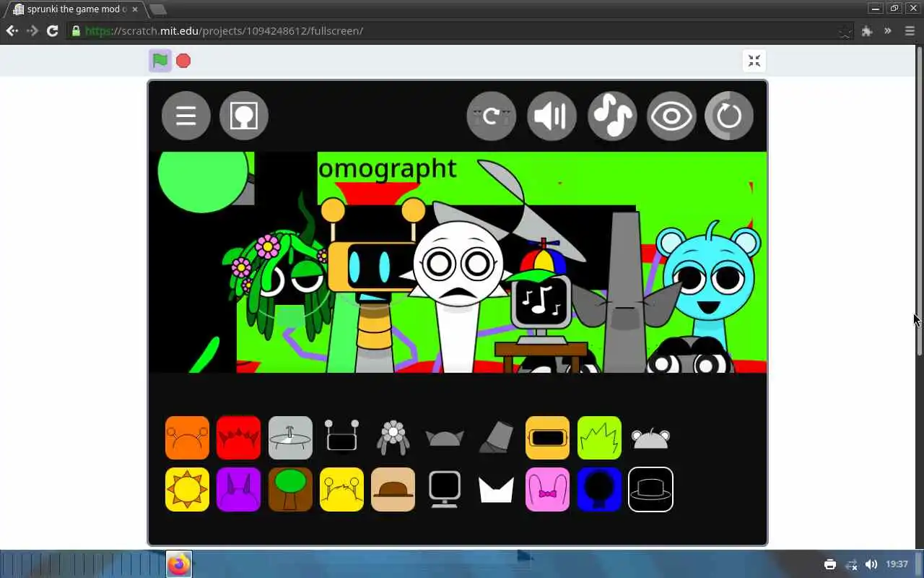
Task: Select the gold visor robot icon
Action: click(x=547, y=438)
